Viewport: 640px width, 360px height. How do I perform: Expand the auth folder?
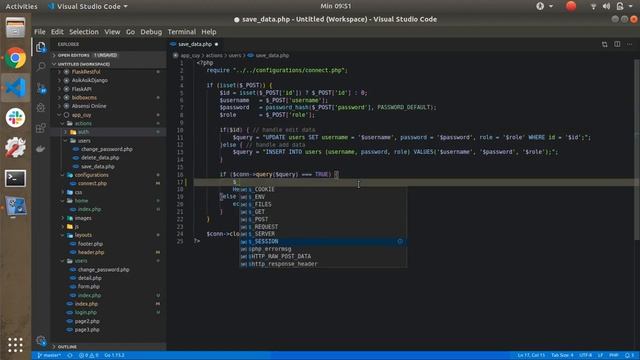pos(108,132)
